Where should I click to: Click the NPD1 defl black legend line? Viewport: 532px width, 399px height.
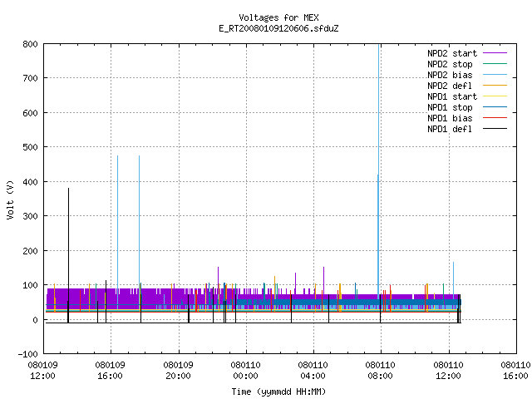495,129
